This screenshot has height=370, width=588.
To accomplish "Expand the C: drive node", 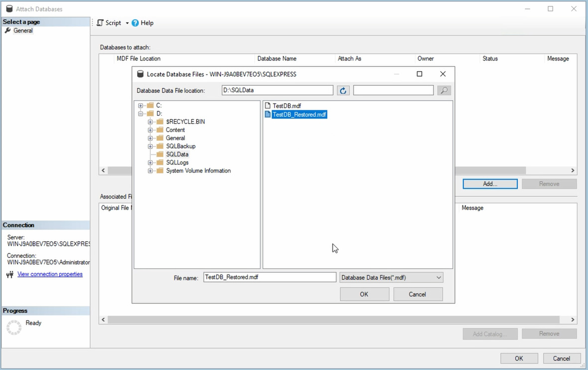I will click(x=141, y=106).
